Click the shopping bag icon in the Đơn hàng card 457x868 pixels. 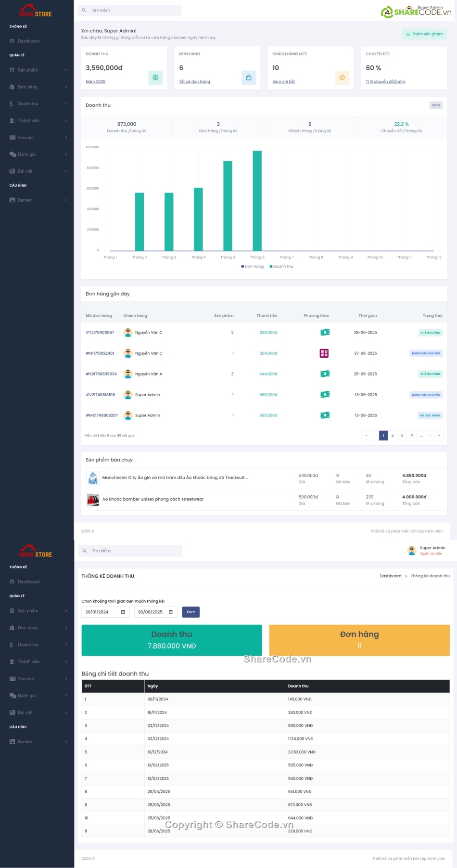tap(249, 78)
